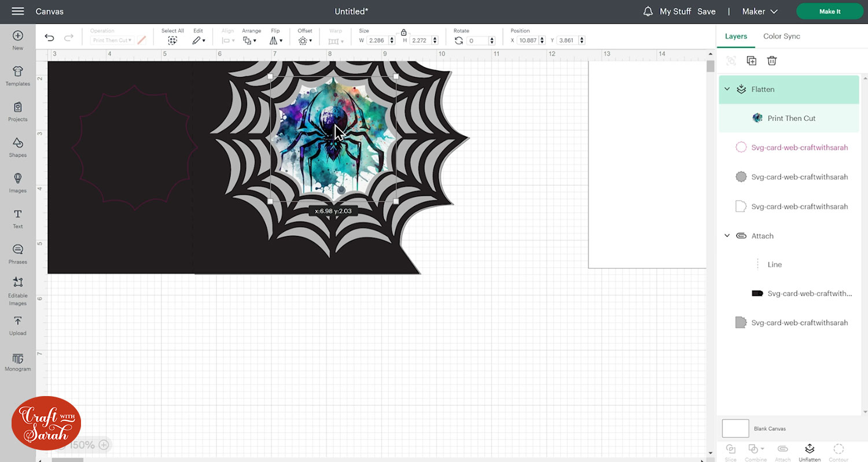Open the Shapes tool

(18, 147)
